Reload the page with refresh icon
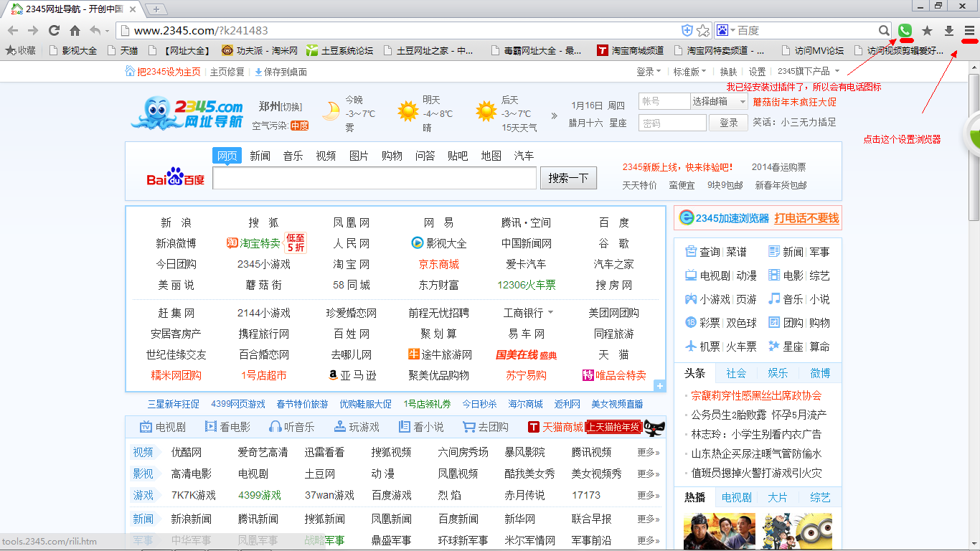This screenshot has width=980, height=551. 54,30
